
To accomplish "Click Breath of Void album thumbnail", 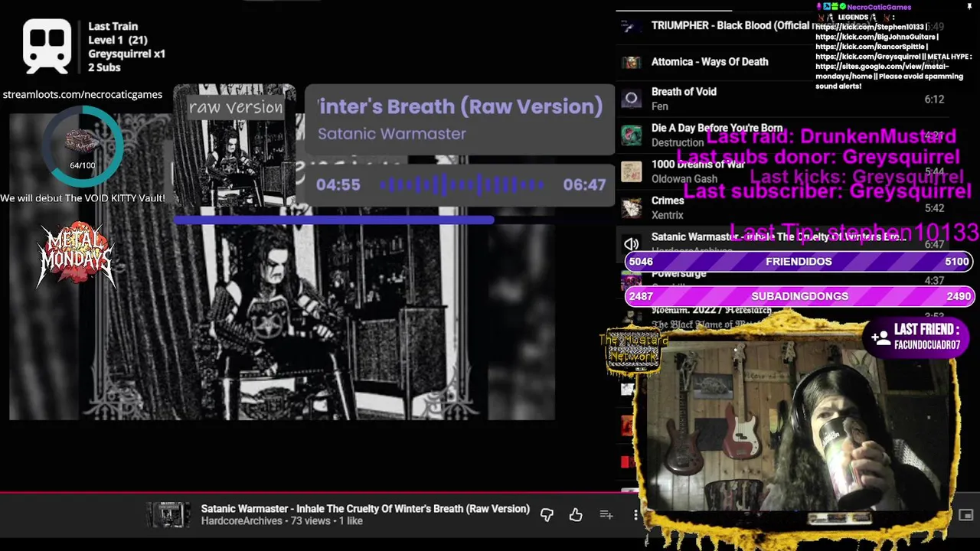I will 631,98.
